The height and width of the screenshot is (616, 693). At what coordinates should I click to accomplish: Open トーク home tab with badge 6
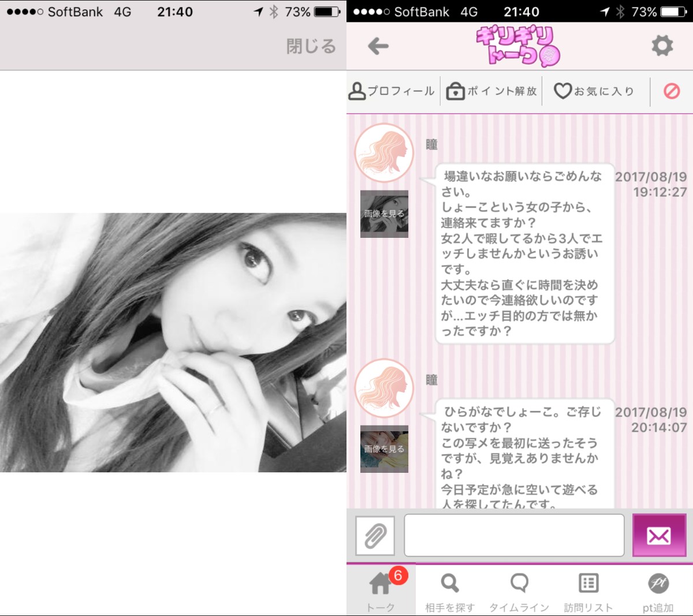coord(381,585)
